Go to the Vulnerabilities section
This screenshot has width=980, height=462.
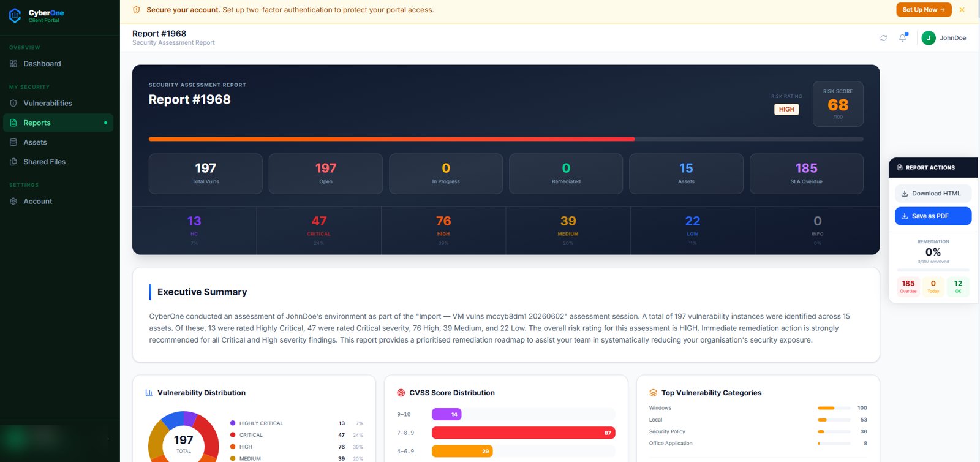[x=58, y=103]
